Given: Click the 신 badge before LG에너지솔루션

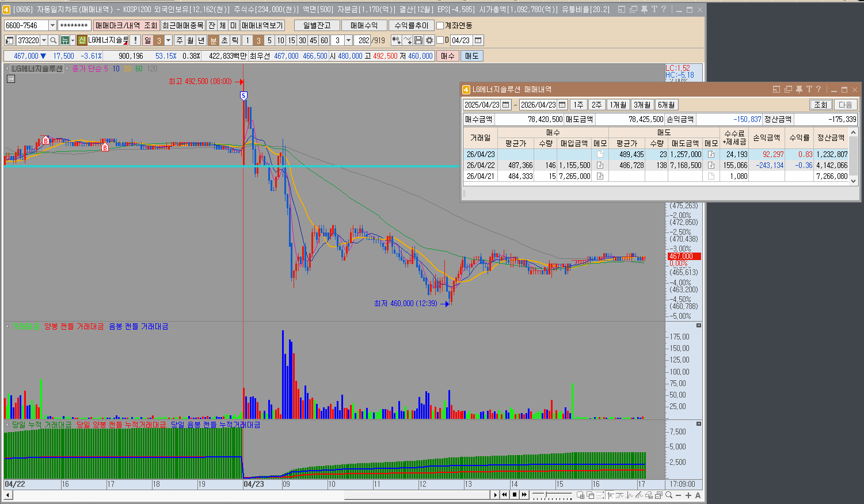Looking at the screenshot, I should point(82,40).
